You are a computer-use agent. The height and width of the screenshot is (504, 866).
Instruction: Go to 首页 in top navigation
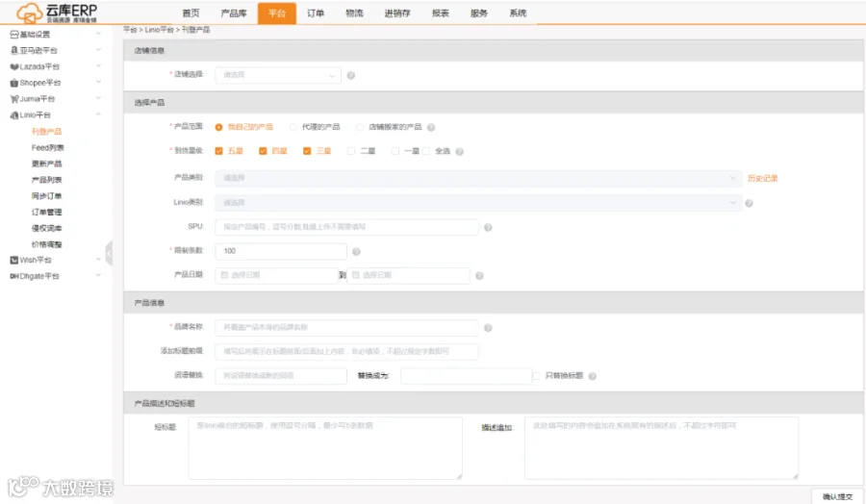coord(191,13)
